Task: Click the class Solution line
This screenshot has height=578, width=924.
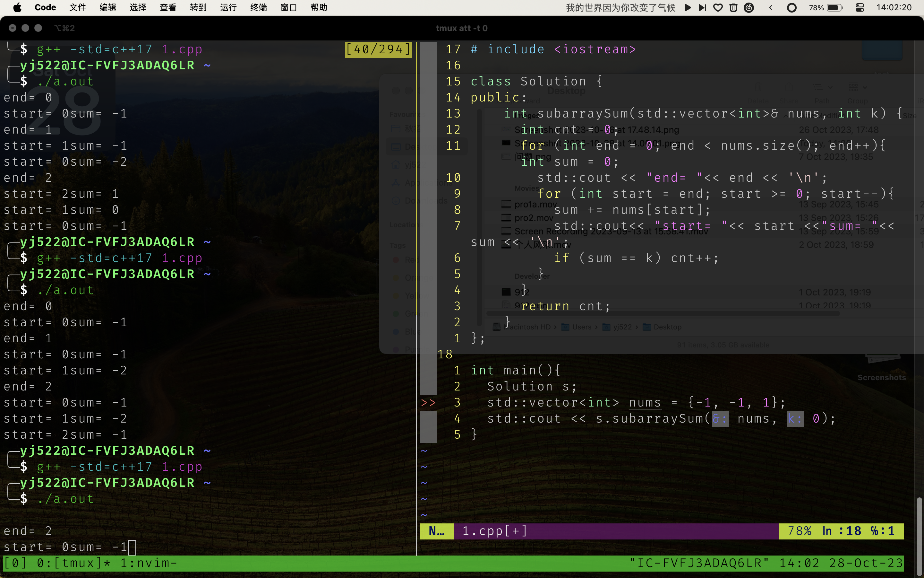Action: (x=536, y=82)
